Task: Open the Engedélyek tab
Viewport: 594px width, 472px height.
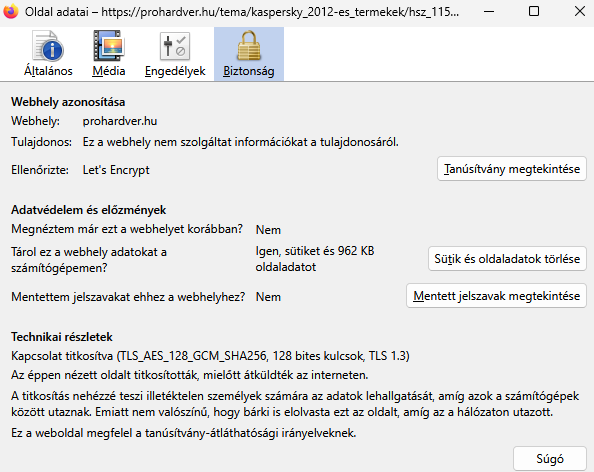Action: click(x=175, y=54)
